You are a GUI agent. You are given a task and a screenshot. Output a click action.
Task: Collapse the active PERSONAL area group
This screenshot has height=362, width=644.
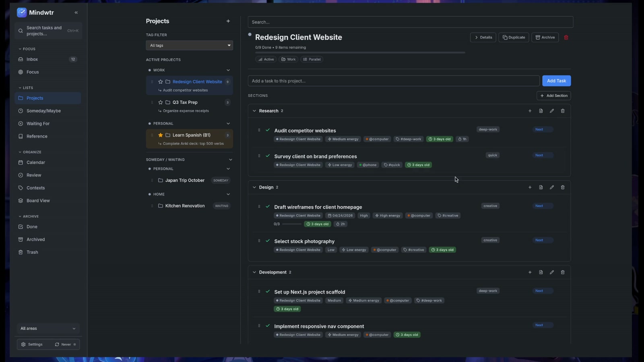tap(228, 123)
